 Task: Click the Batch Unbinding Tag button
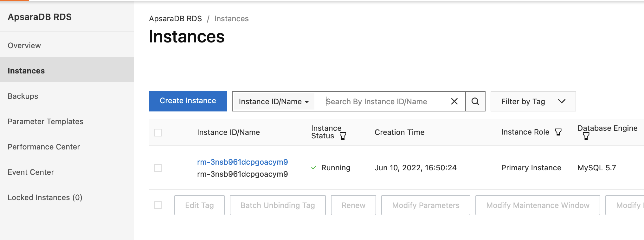coord(278,205)
